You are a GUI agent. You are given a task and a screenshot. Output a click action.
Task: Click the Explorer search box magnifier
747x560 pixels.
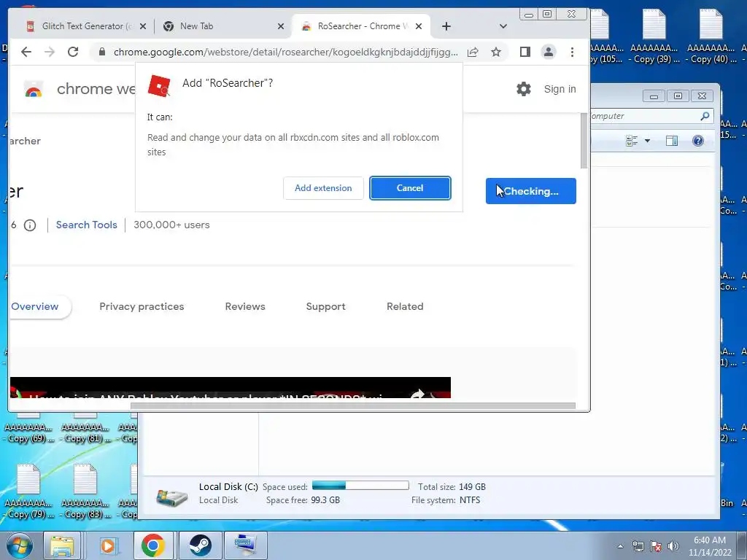[x=705, y=116]
